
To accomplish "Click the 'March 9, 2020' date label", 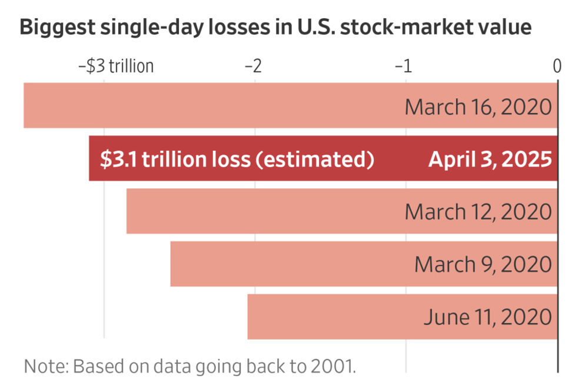I will tap(483, 264).
